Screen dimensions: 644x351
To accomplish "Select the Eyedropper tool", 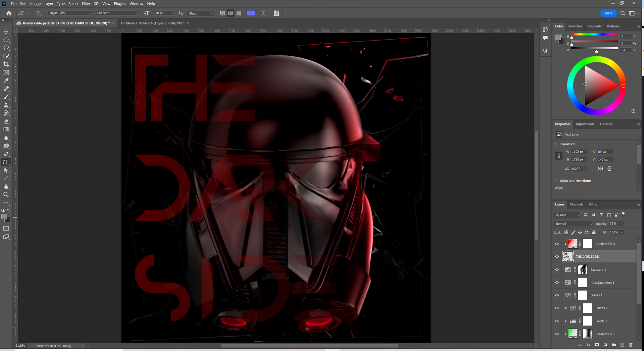I will point(6,81).
